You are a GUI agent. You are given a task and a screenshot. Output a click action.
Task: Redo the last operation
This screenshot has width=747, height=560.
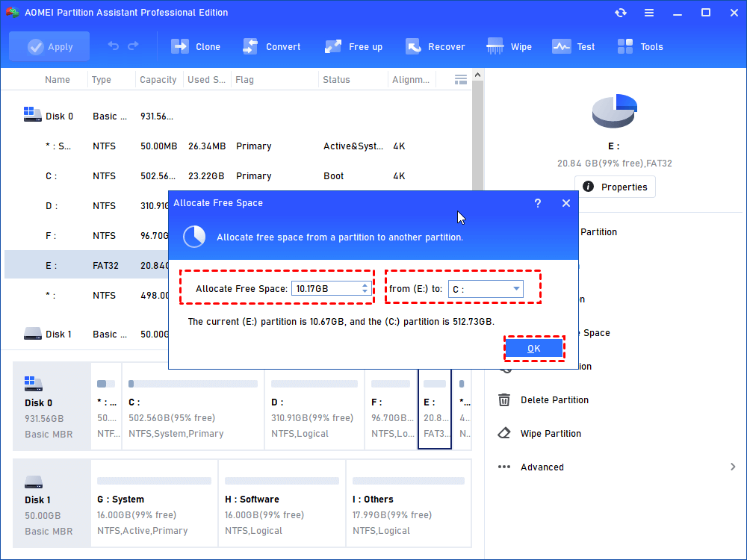tap(134, 46)
